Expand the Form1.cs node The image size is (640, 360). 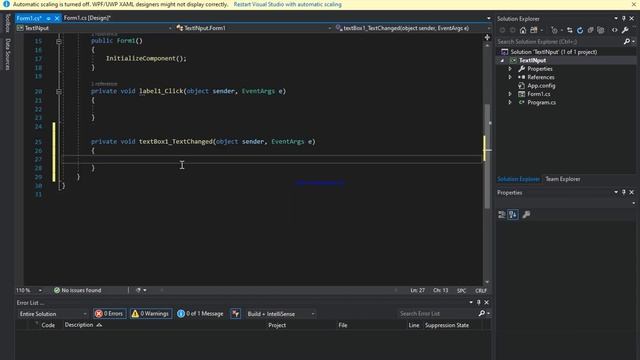(x=510, y=94)
